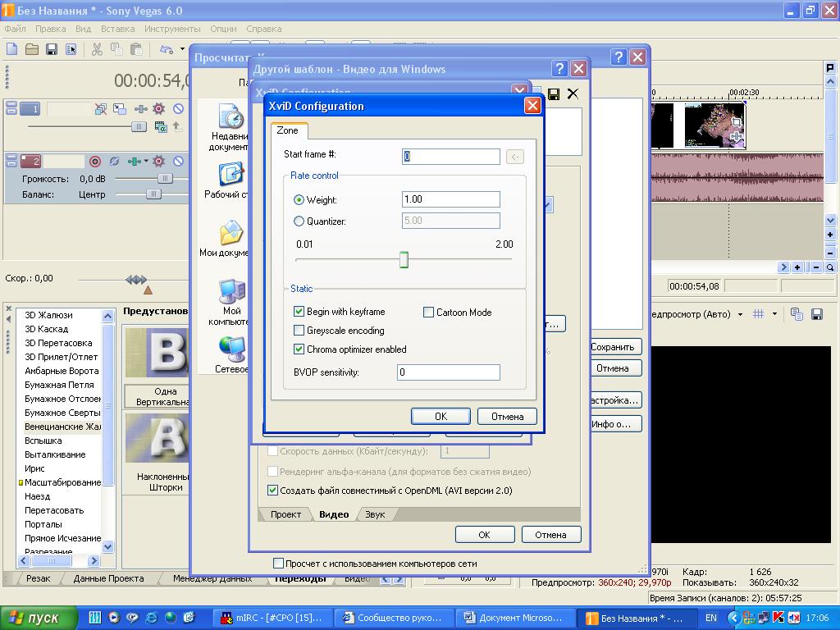Click the Настройка... button

(x=615, y=400)
